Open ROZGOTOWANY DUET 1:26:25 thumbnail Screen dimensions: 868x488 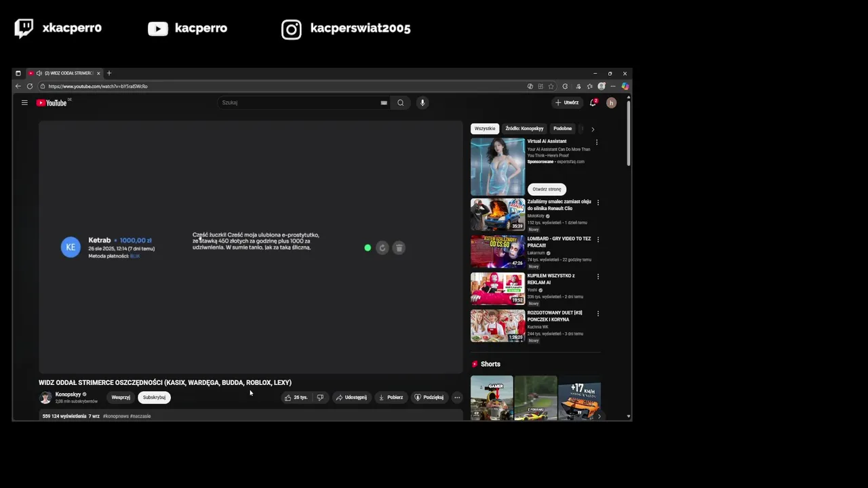498,326
